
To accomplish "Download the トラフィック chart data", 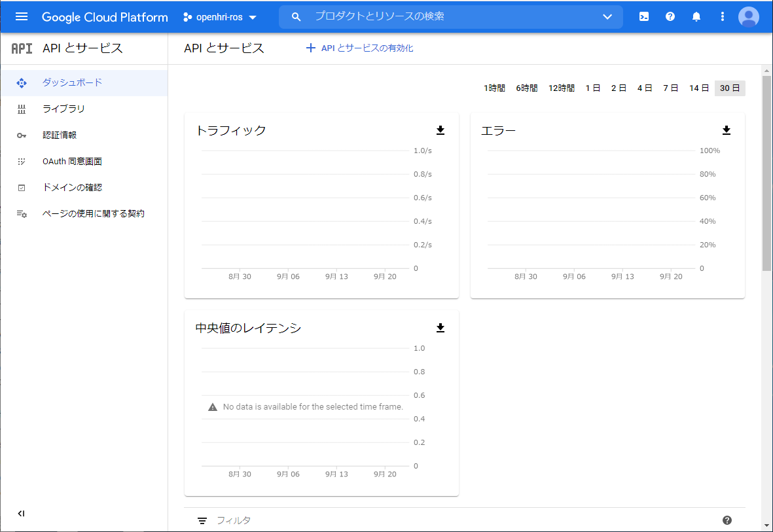I will coord(440,130).
